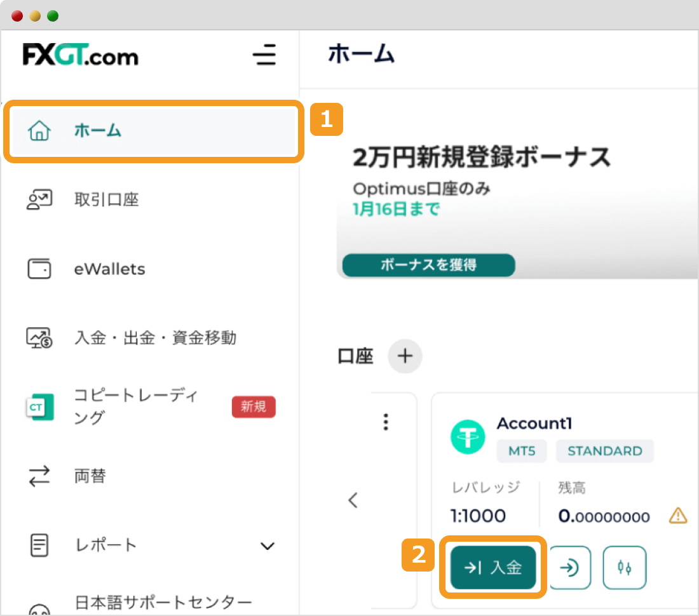
Task: Click the 取引口座 person icon
Action: 39,199
